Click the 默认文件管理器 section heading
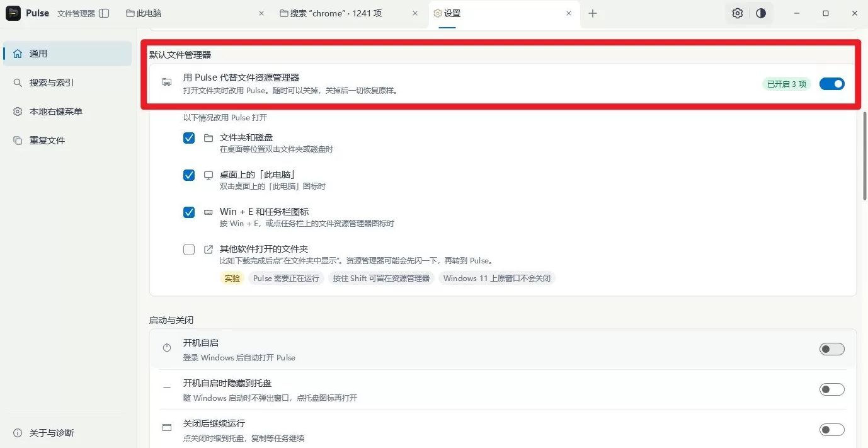This screenshot has width=868, height=448. pyautogui.click(x=180, y=55)
